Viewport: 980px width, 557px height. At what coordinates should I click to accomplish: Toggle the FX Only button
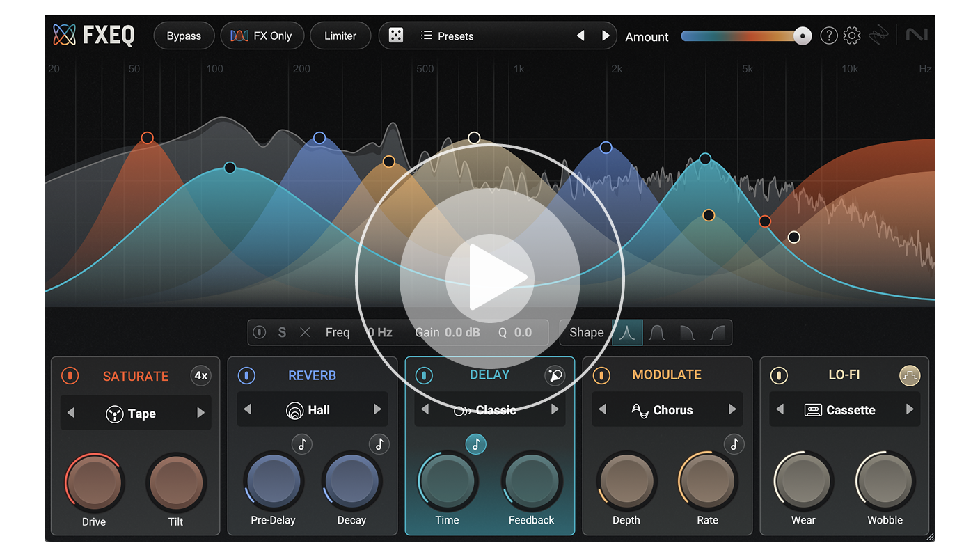click(x=262, y=36)
